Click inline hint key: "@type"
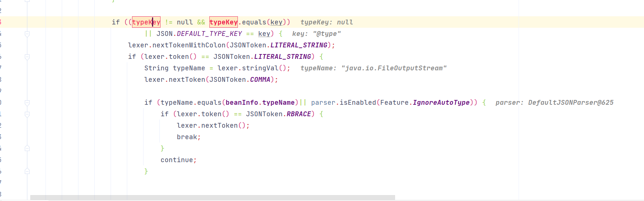Screen dimensions: 644x201 pos(316,34)
